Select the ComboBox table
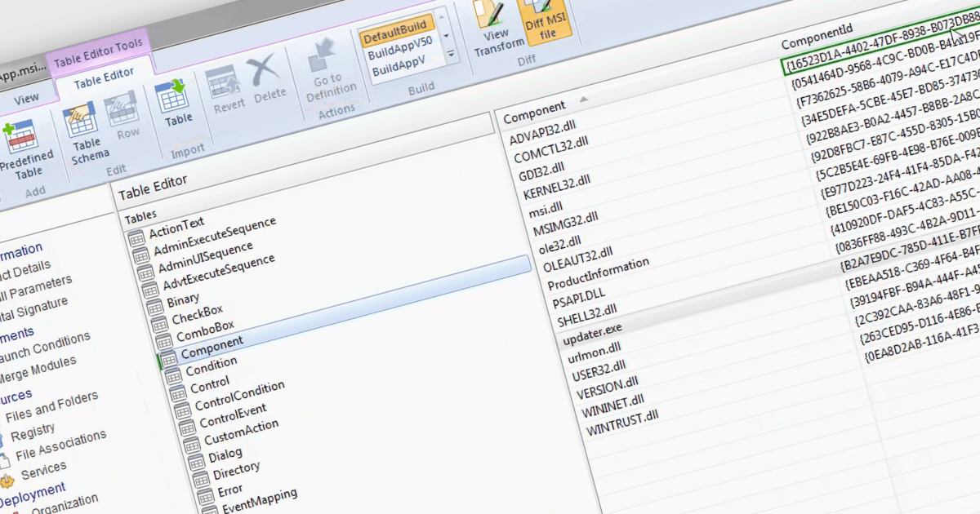This screenshot has width=980, height=514. (x=205, y=330)
